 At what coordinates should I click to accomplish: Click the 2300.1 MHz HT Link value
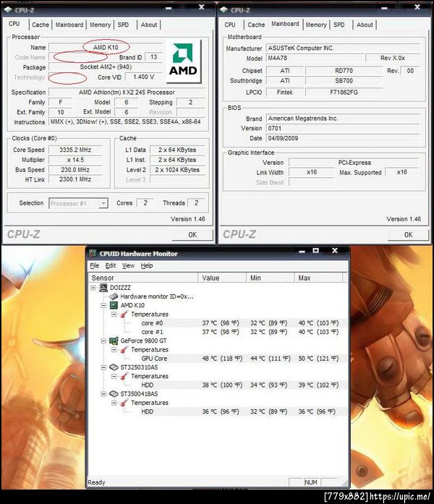click(x=75, y=179)
